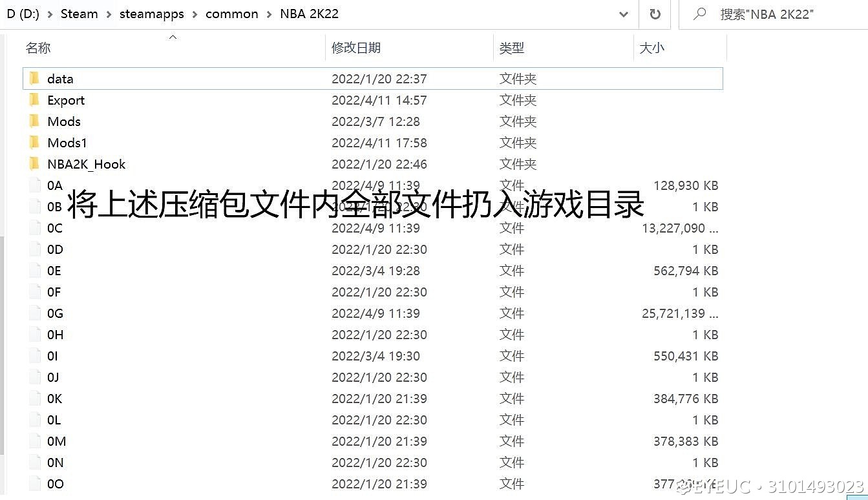Select file named 0G
Image resolution: width=868 pixels, height=500 pixels.
click(55, 313)
